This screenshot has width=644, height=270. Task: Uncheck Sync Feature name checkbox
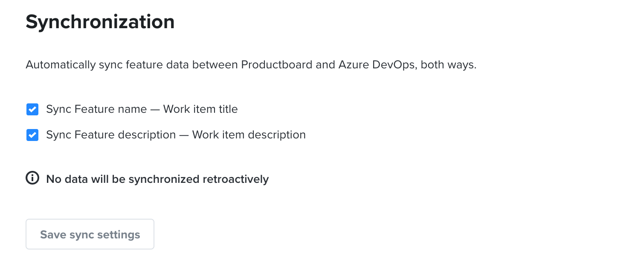[x=32, y=109]
